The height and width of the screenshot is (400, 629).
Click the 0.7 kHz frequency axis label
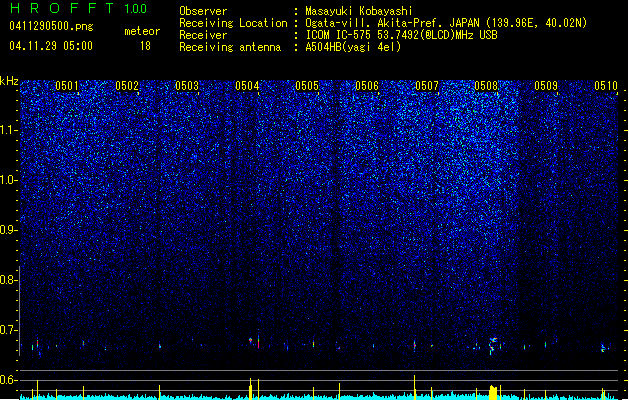point(8,330)
